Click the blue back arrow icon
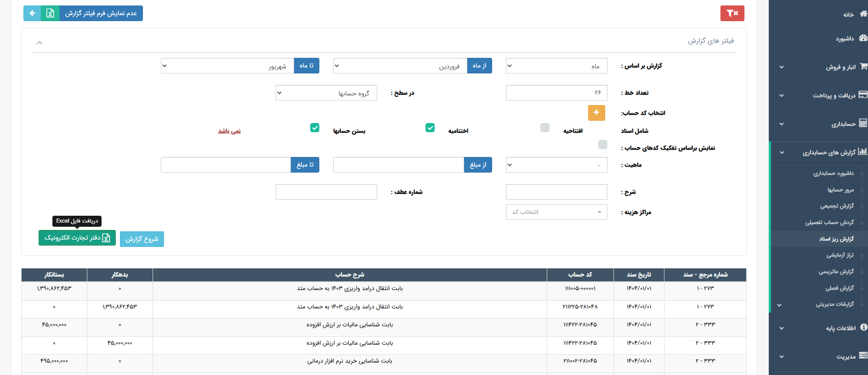This screenshot has height=375, width=868. tap(32, 13)
